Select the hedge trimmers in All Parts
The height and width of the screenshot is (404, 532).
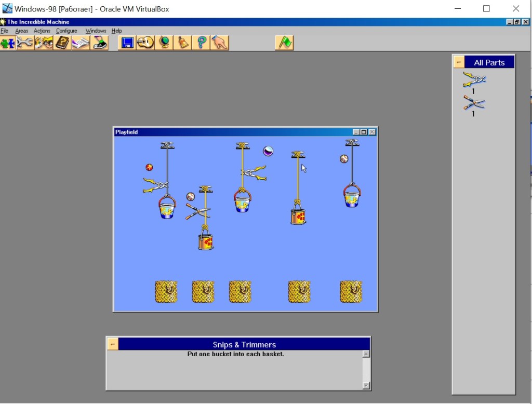point(474,102)
